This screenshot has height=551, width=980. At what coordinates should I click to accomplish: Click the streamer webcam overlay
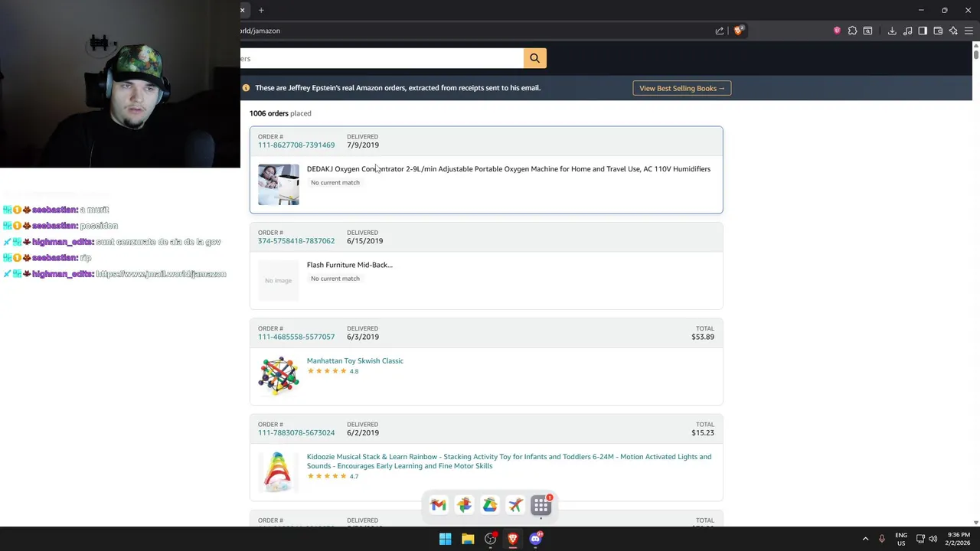point(120,84)
